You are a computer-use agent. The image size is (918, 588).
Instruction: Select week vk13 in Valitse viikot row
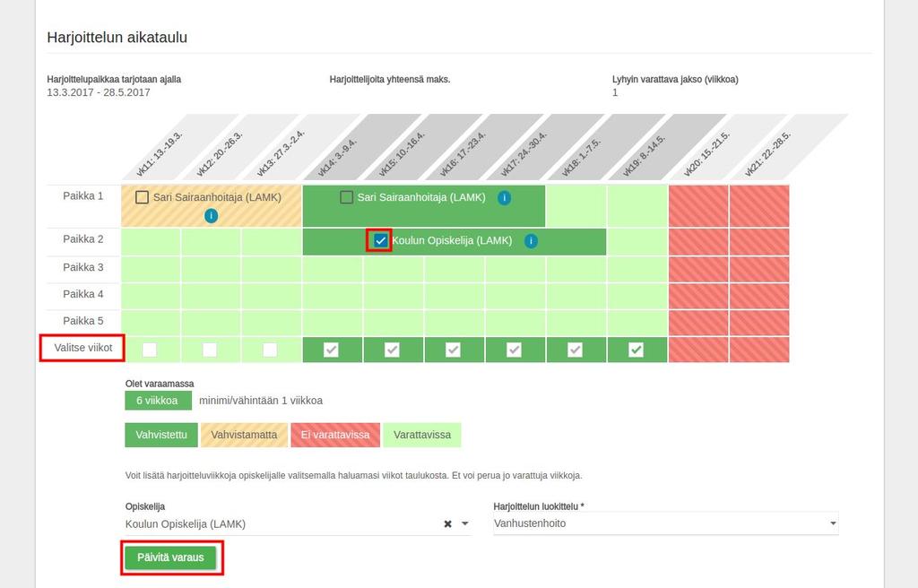(x=270, y=350)
